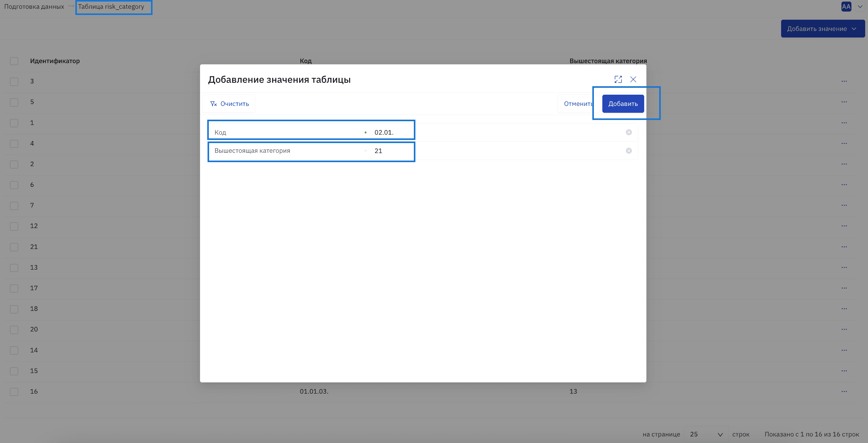Open the actions menu for row 17

coord(844,288)
